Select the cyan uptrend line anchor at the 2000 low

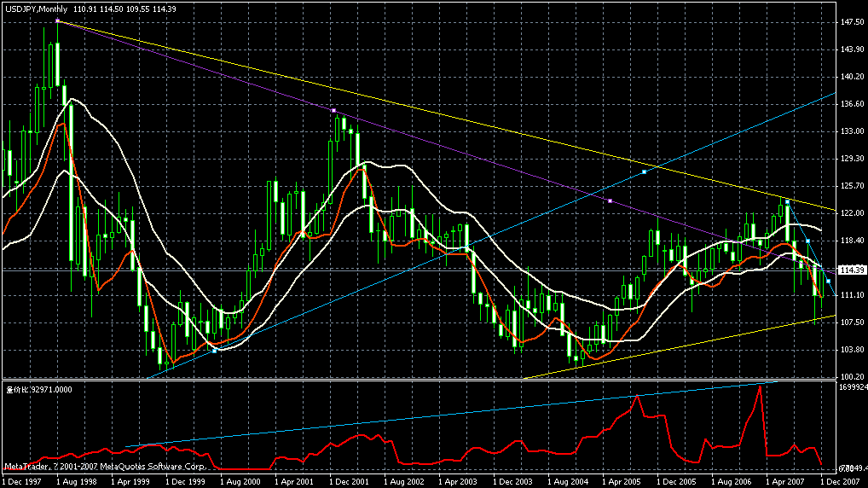coord(215,351)
